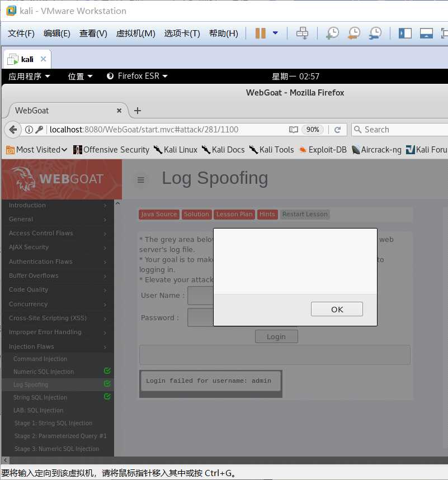Open Stage 1: String SQL Injection

coord(53,423)
